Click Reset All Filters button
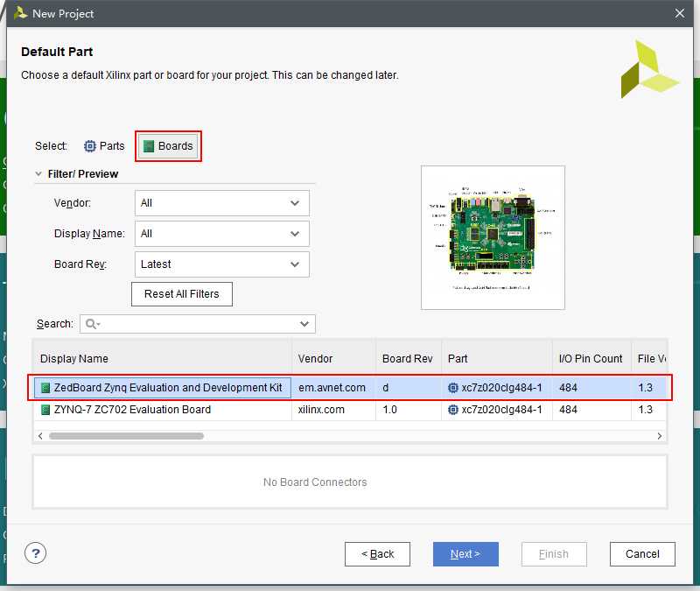 coord(182,294)
